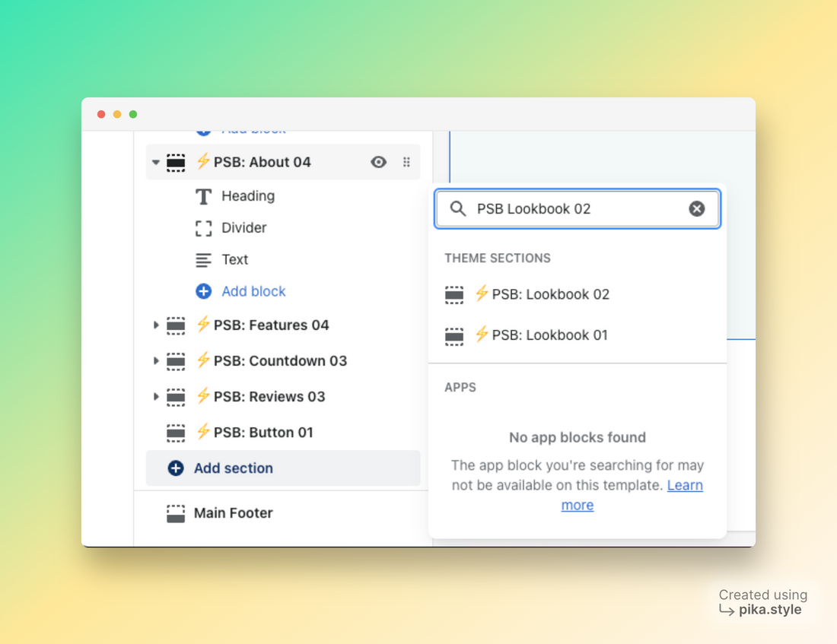Click the Divider block icon
This screenshot has height=644, width=837.
click(x=202, y=227)
